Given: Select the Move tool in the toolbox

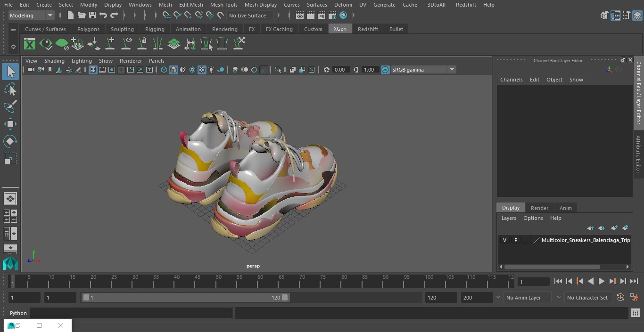Looking at the screenshot, I should (10, 124).
